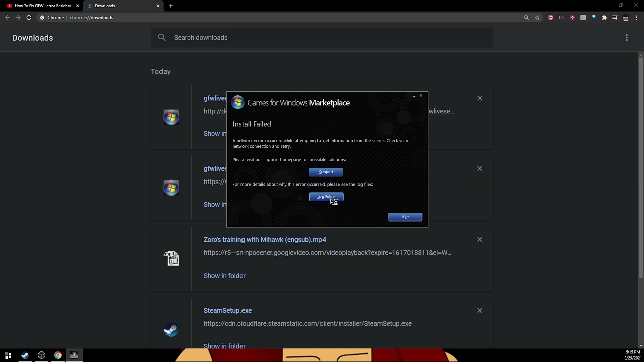Bookmark this page with star icon

point(537,18)
